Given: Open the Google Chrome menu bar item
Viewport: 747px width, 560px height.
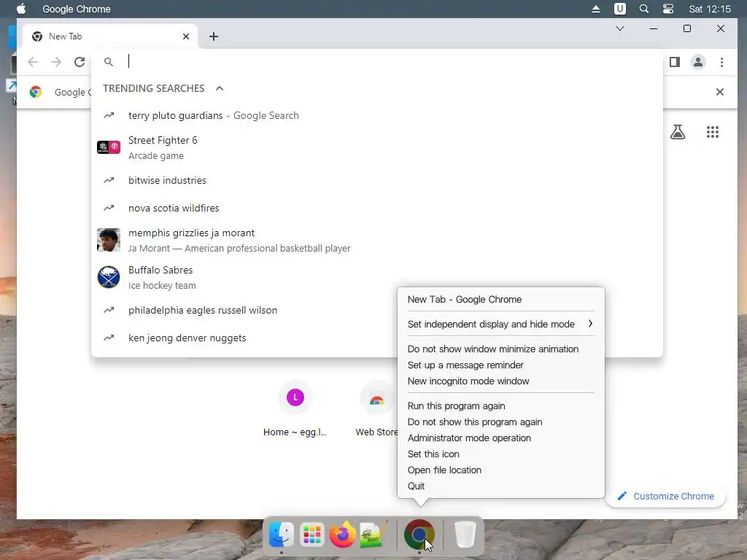Looking at the screenshot, I should (x=76, y=9).
